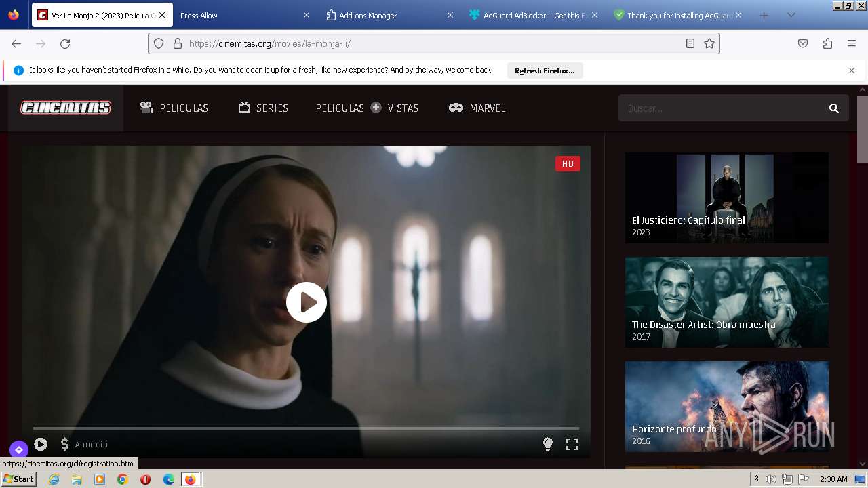Close the Ver La Monja 2 tab
This screenshot has width=868, height=488.
162,15
